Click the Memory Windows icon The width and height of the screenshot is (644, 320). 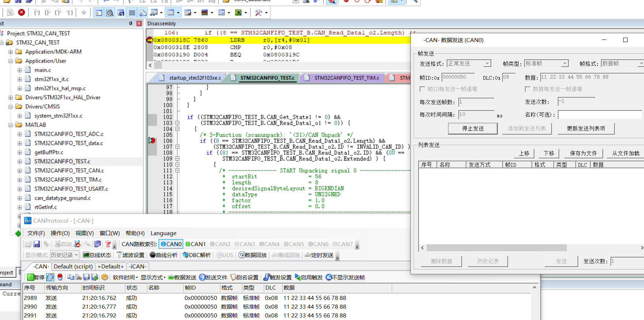pyautogui.click(x=171, y=13)
